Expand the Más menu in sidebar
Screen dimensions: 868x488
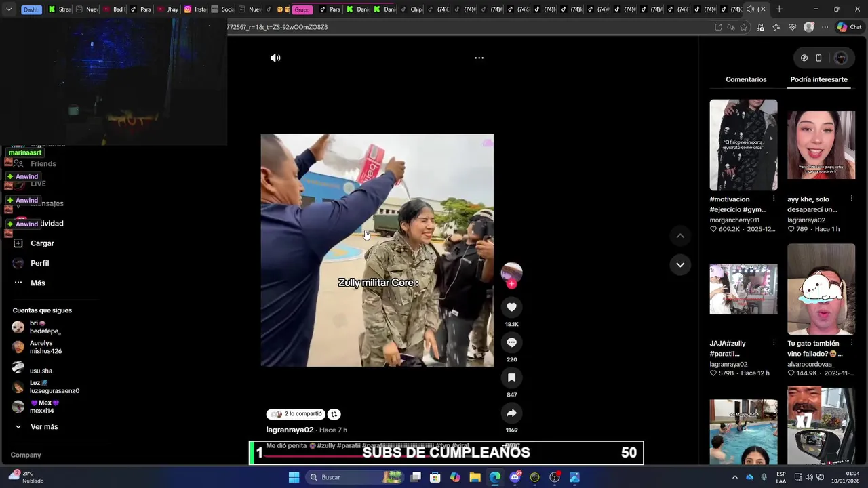tap(29, 283)
